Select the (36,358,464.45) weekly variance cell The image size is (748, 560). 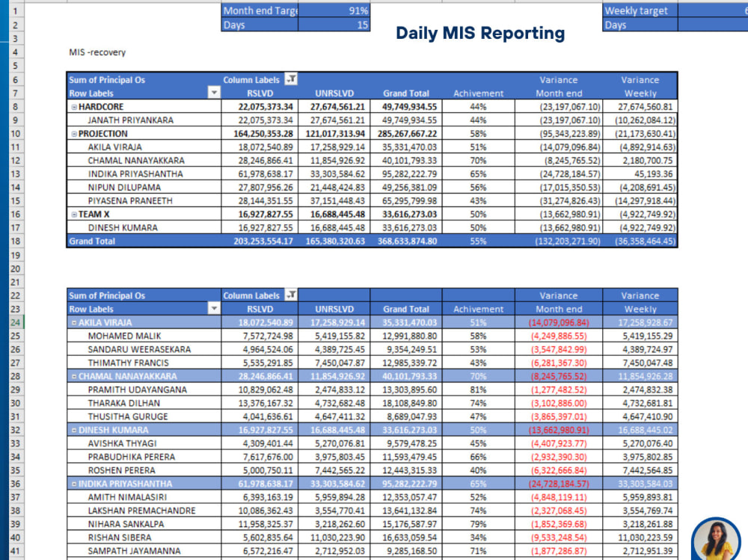640,241
